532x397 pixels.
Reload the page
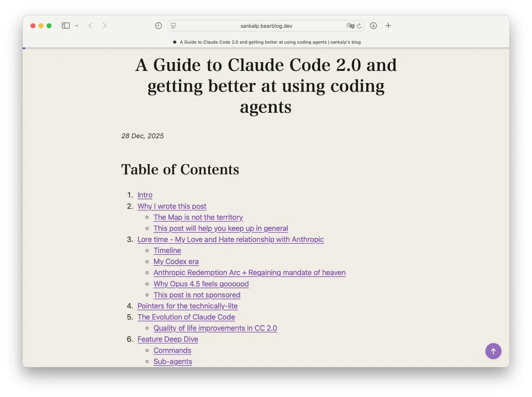(359, 26)
